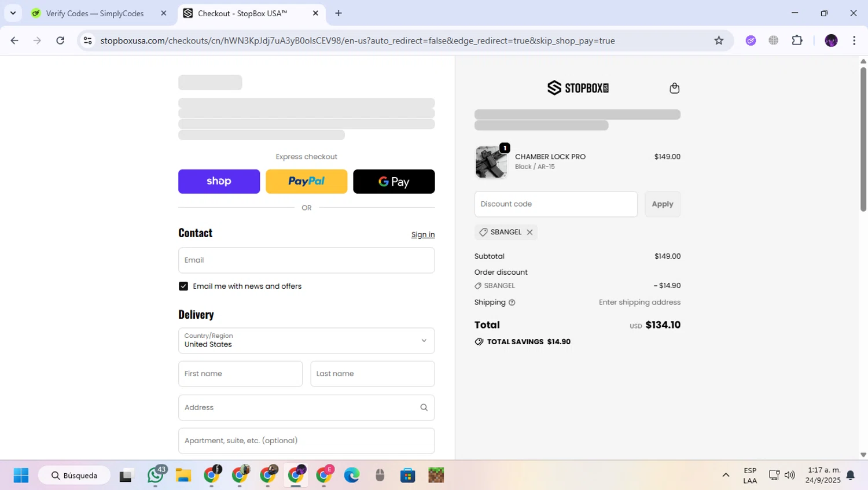Click the Chamber Lock Pro product thumbnail
This screenshot has height=490, width=868.
pos(491,162)
